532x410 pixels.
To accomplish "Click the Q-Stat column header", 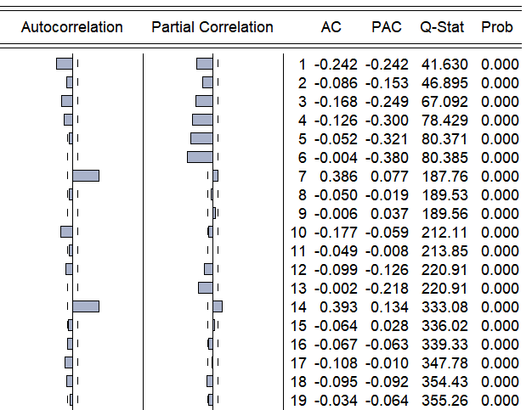I will 442,27.
